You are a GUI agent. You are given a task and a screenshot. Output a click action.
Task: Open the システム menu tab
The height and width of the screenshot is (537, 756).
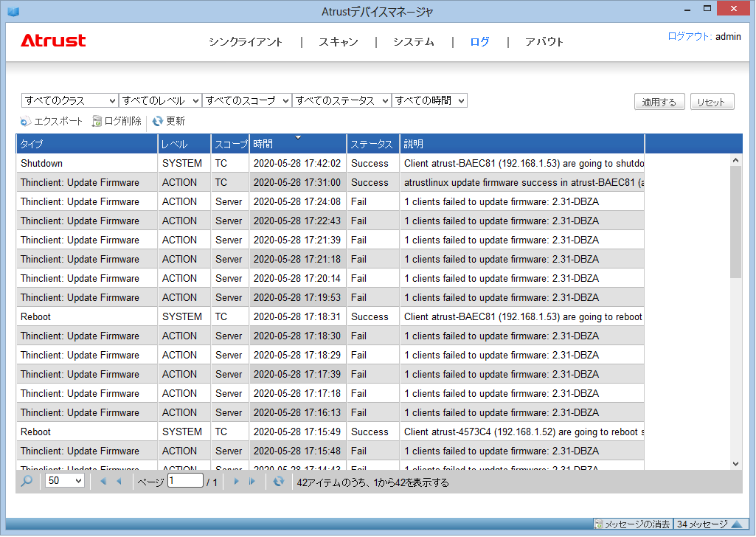click(413, 42)
